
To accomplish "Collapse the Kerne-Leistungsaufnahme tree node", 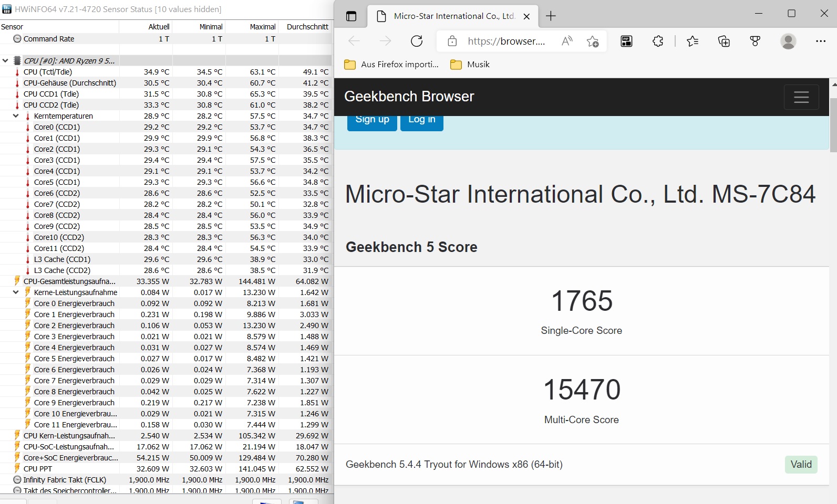I will tap(16, 292).
